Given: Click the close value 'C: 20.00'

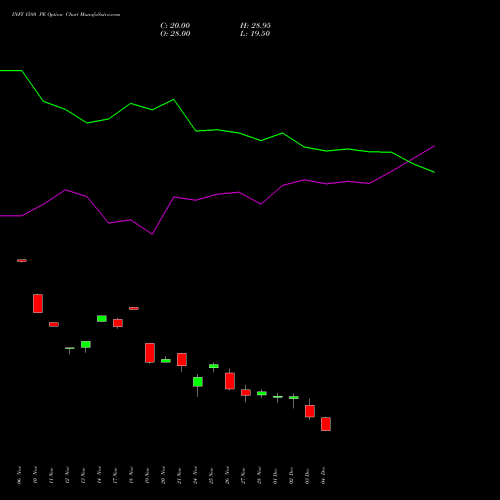Looking at the screenshot, I should pos(175,26).
